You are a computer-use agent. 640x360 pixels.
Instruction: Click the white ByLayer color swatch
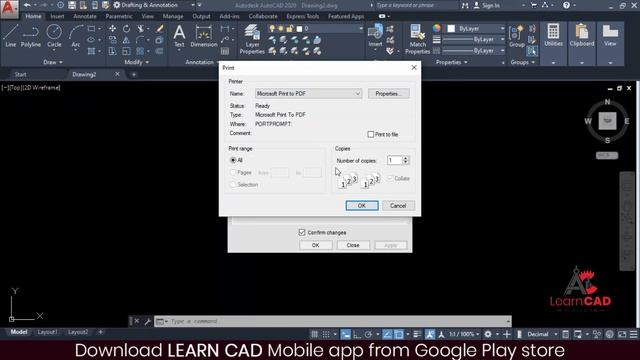coord(451,29)
